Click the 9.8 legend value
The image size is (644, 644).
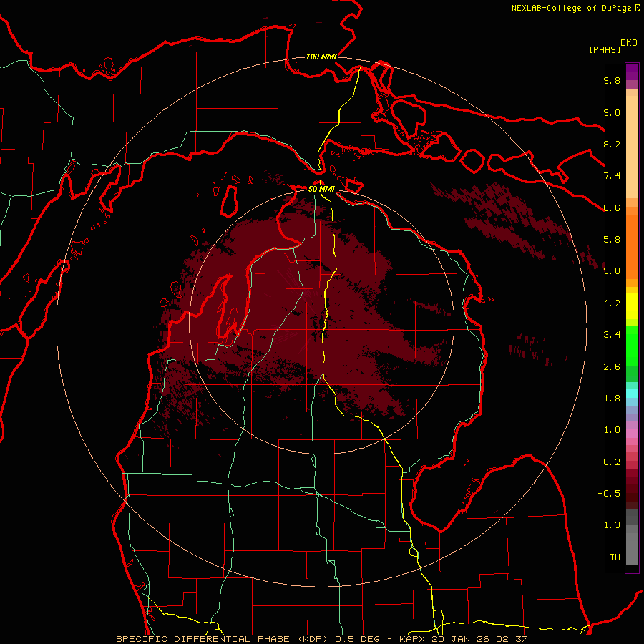[x=612, y=80]
